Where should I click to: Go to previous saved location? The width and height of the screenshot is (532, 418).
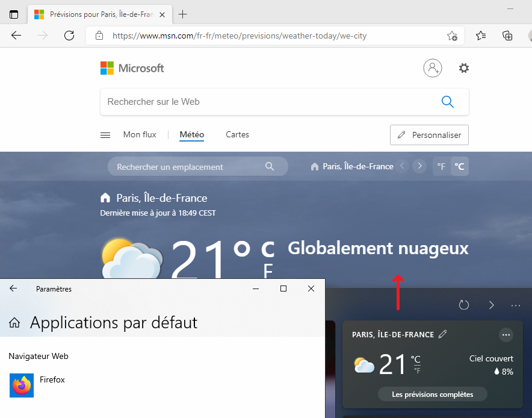point(403,166)
